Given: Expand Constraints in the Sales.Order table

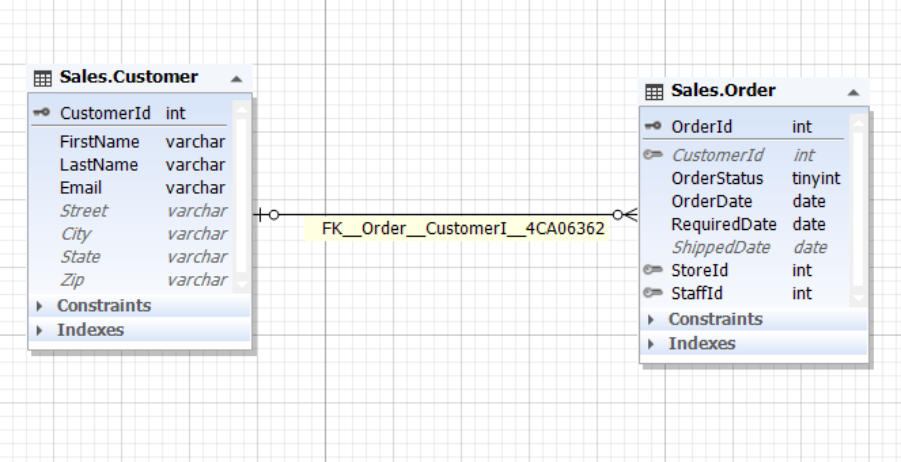Looking at the screenshot, I should point(653,320).
